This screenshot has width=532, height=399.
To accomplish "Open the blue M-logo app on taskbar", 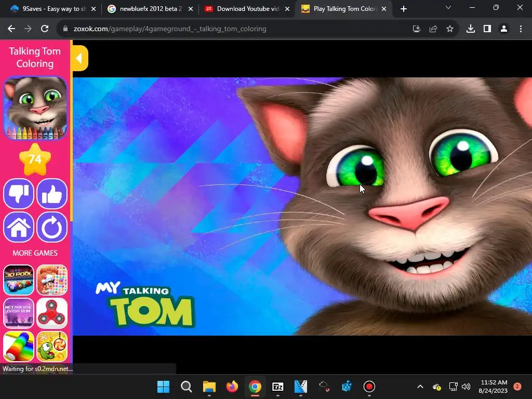I will pos(301,387).
